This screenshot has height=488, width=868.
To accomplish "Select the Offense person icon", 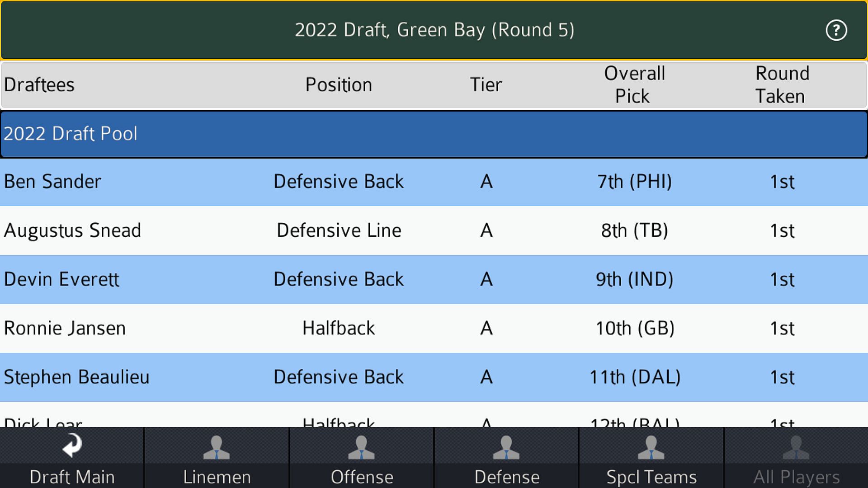I will (361, 447).
